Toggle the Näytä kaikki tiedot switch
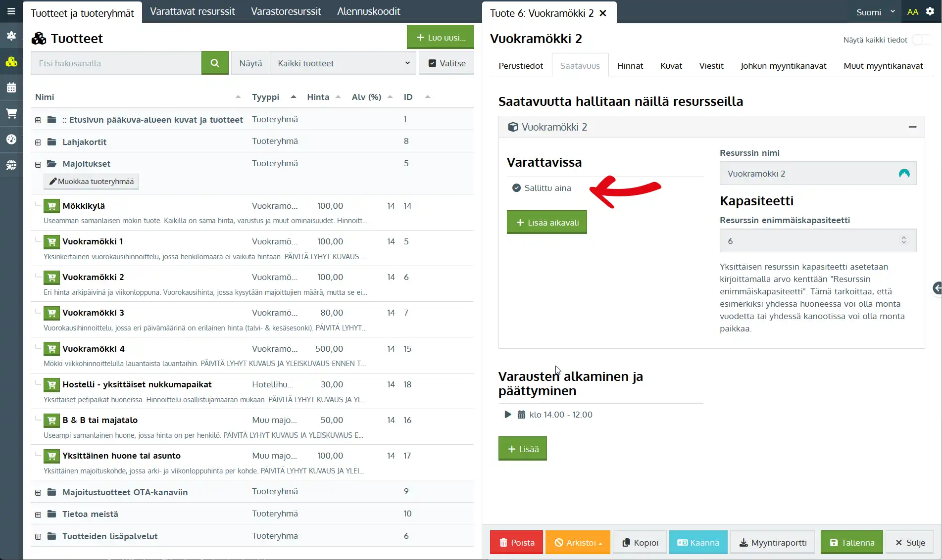The height and width of the screenshot is (560, 942). tap(921, 40)
